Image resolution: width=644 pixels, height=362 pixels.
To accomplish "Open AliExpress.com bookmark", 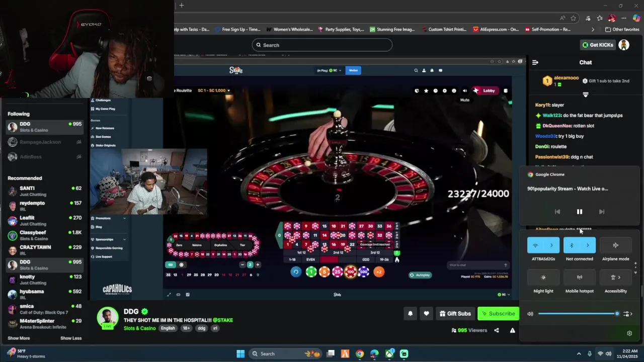I will click(496, 30).
